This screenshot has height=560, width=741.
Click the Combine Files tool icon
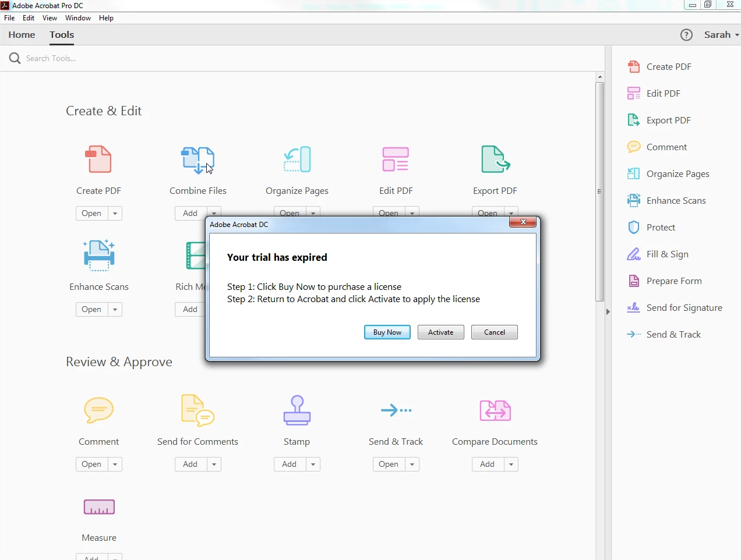coord(197,160)
